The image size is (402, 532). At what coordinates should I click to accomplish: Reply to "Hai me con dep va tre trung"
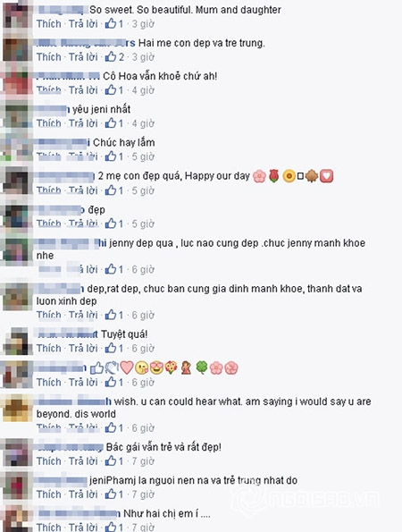point(83,56)
